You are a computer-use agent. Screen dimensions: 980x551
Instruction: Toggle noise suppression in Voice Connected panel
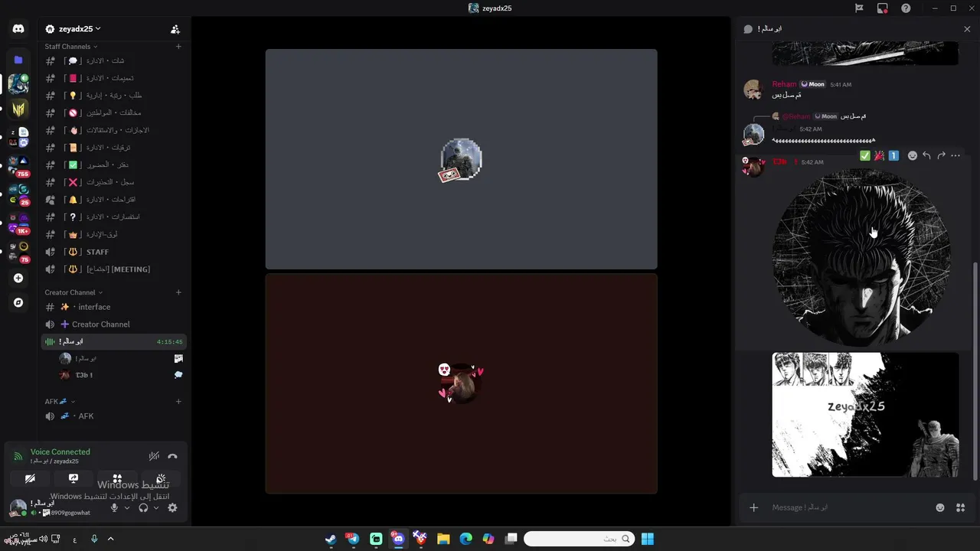click(x=154, y=456)
